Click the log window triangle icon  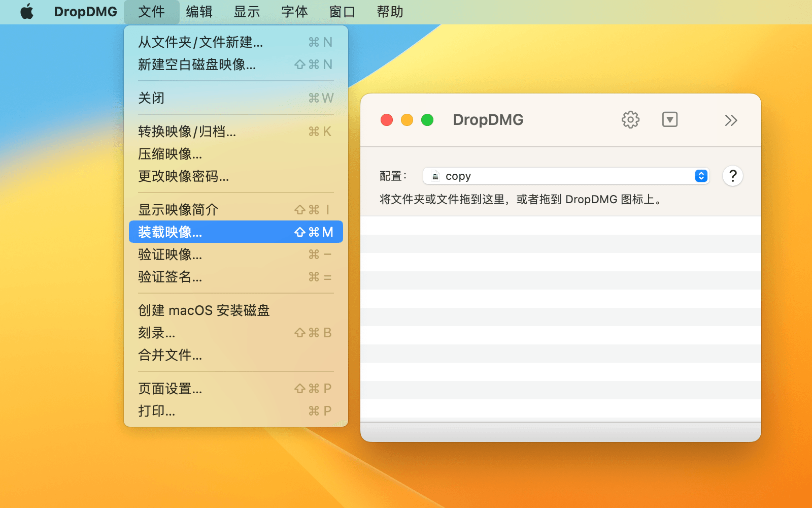(x=670, y=120)
